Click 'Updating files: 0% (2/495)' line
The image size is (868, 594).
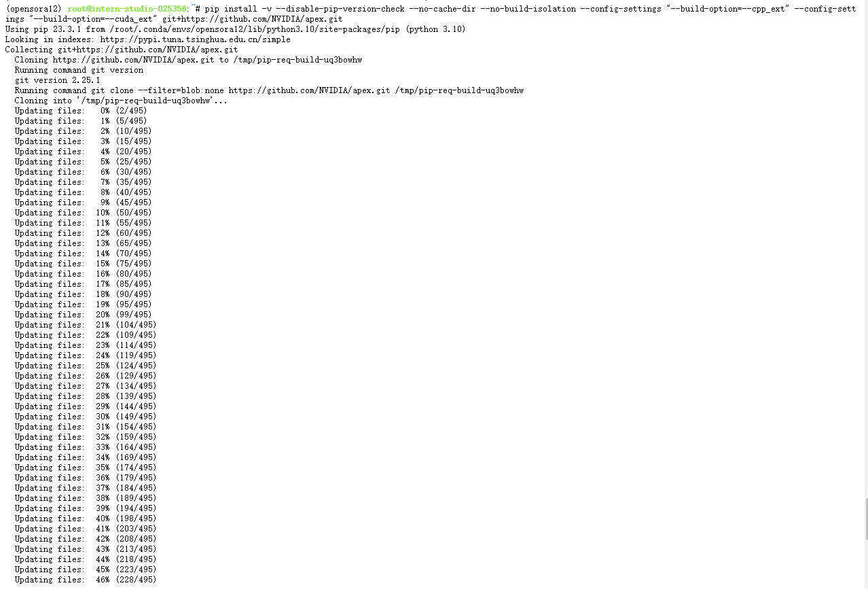81,111
